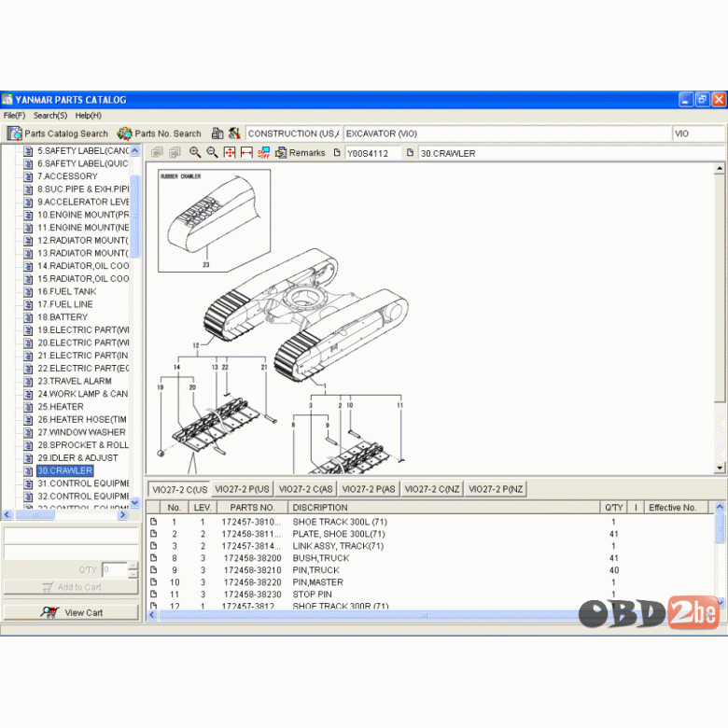
Task: Sort by the PARTS NO. column header
Action: tap(252, 508)
